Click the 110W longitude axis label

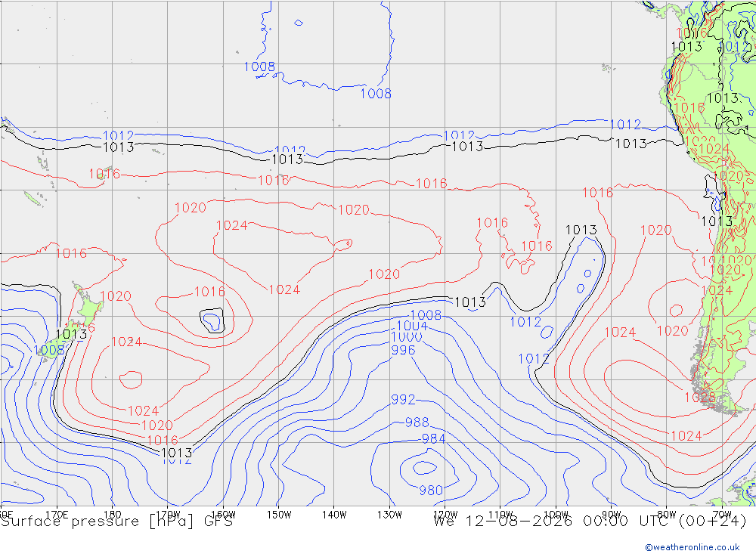pos(500,515)
